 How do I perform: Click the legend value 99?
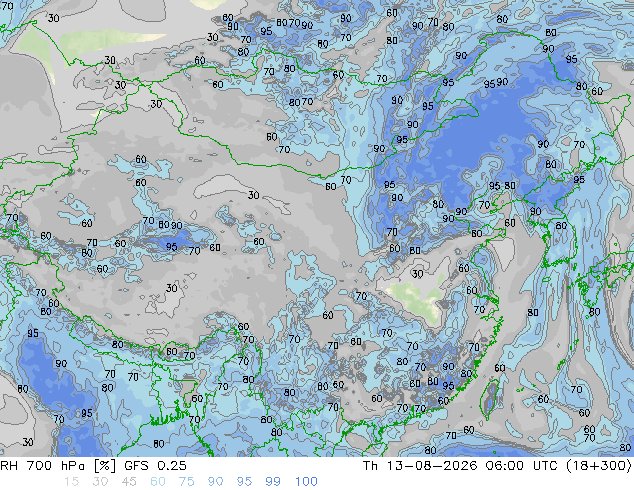[273, 482]
